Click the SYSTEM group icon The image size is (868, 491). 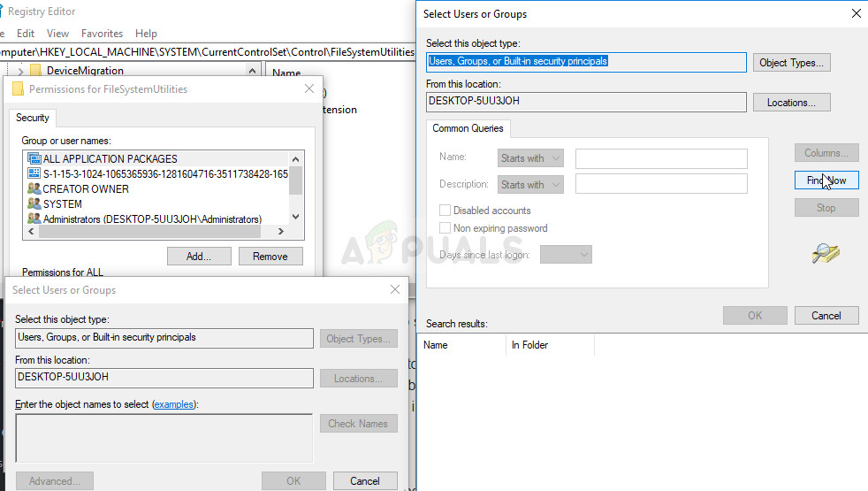tap(34, 203)
